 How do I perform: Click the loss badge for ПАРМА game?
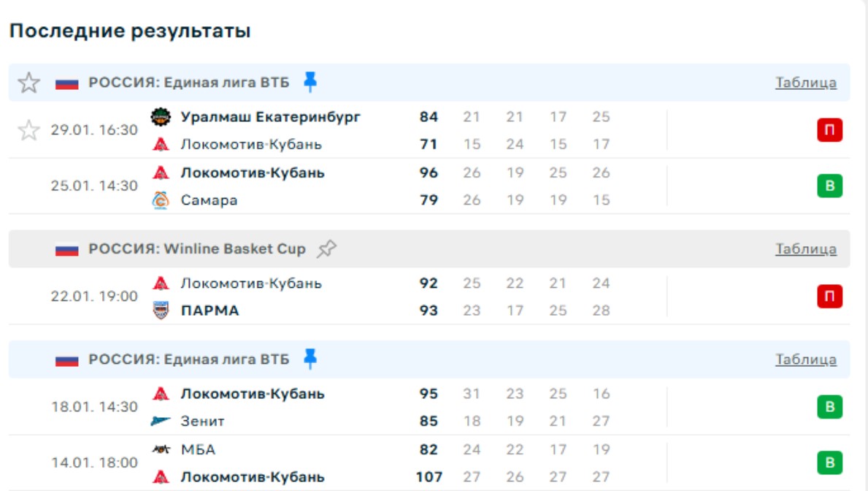point(829,297)
